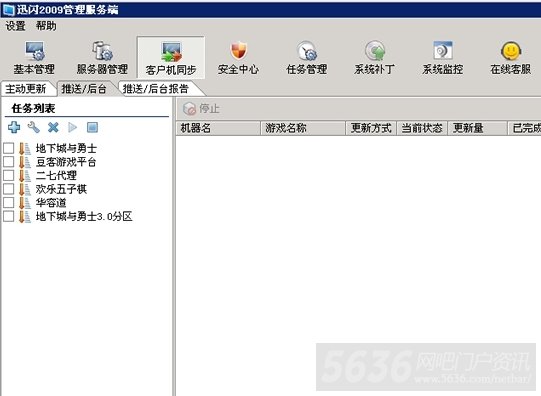This screenshot has height=396, width=541.
Task: Select 欢乐五子棋 task name
Action: (61, 189)
